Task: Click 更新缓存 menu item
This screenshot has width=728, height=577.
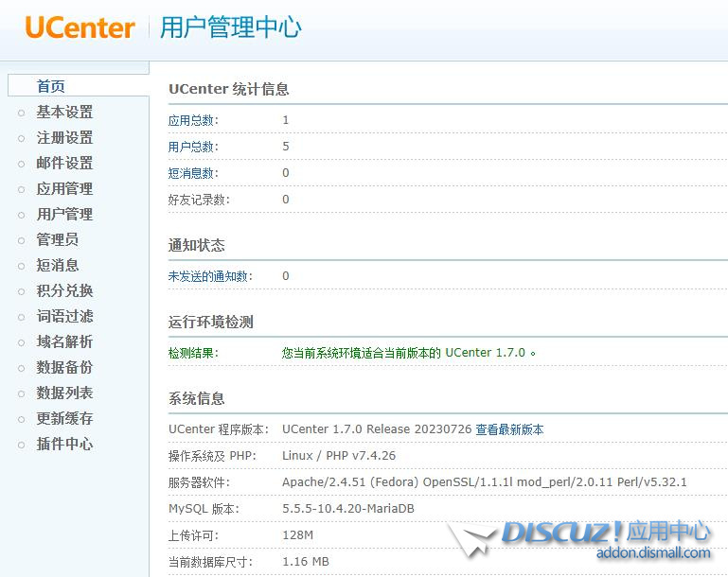Action: [64, 418]
